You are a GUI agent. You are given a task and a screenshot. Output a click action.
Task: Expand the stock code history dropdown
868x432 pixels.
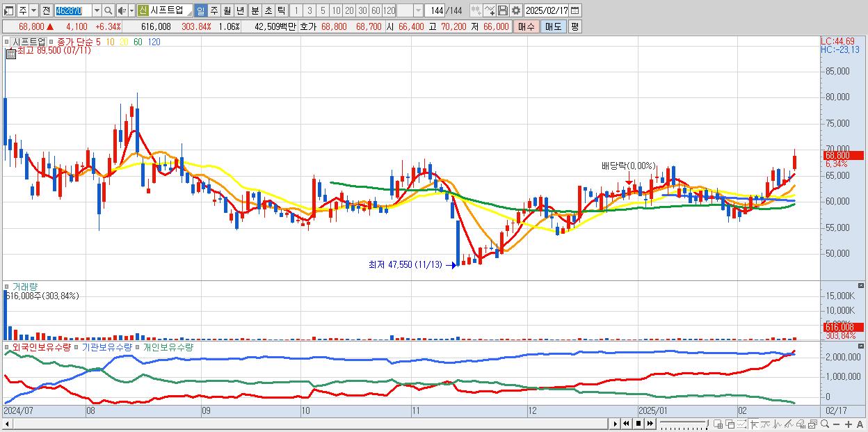tap(97, 10)
